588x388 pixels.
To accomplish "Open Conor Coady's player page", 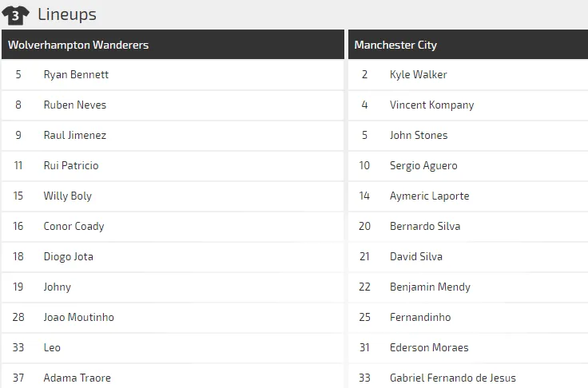I will 73,226.
